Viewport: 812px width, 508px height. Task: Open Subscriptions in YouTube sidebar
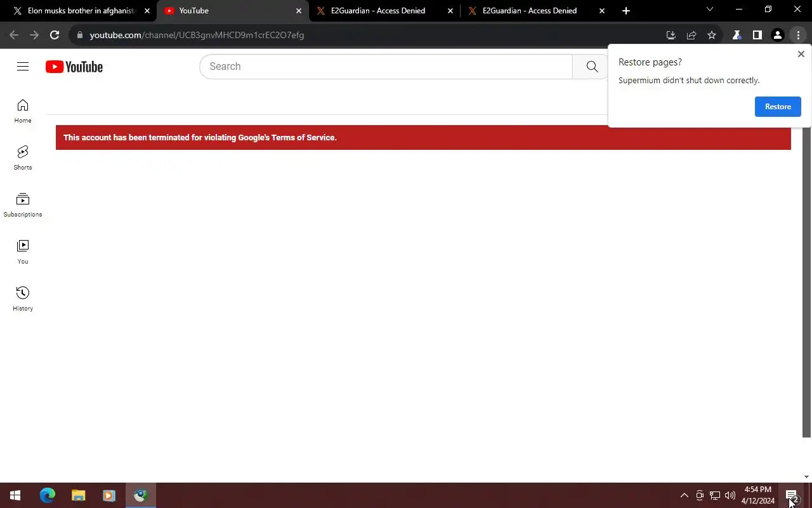pos(23,205)
